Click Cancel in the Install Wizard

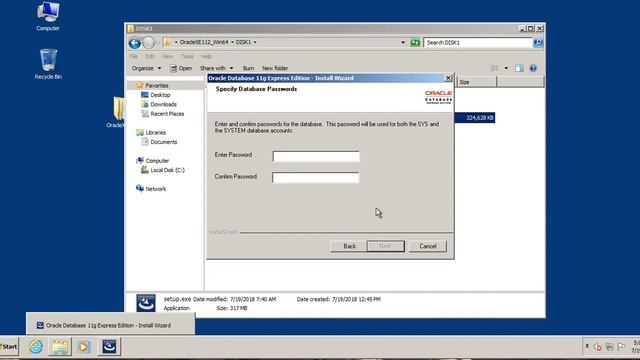pyautogui.click(x=427, y=246)
